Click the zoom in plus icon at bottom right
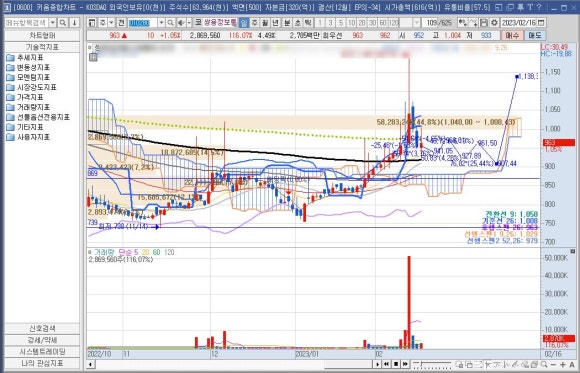This screenshot has height=373, width=580. click(x=563, y=364)
